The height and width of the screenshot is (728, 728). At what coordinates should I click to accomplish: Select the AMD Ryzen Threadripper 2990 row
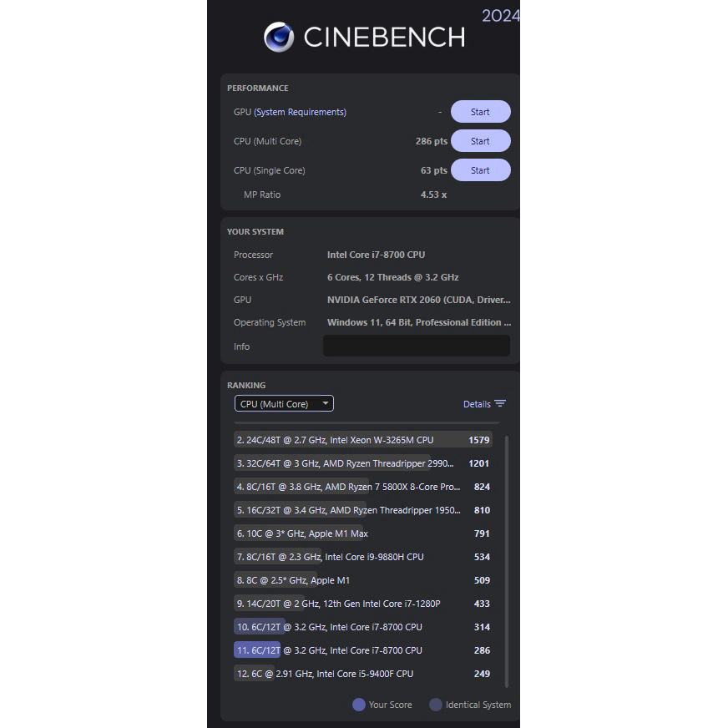tap(363, 463)
